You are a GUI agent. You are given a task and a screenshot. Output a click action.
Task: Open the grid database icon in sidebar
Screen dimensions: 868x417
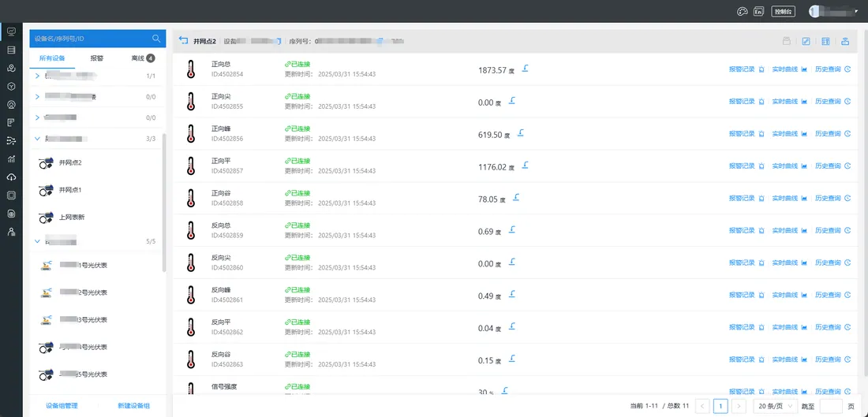[x=11, y=214]
